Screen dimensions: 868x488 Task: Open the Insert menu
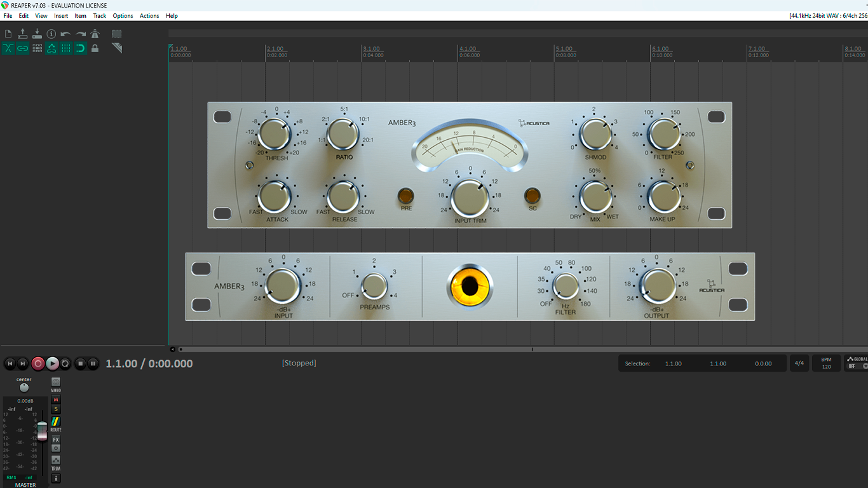61,16
